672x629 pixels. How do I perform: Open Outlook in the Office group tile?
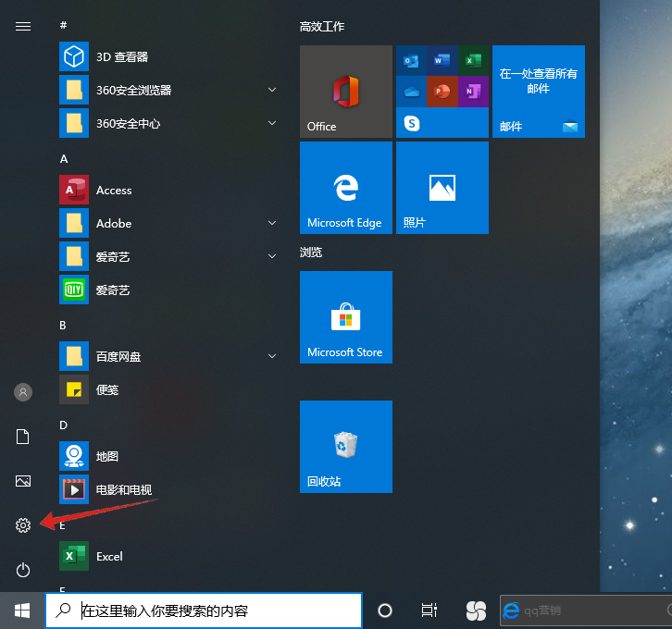(411, 61)
